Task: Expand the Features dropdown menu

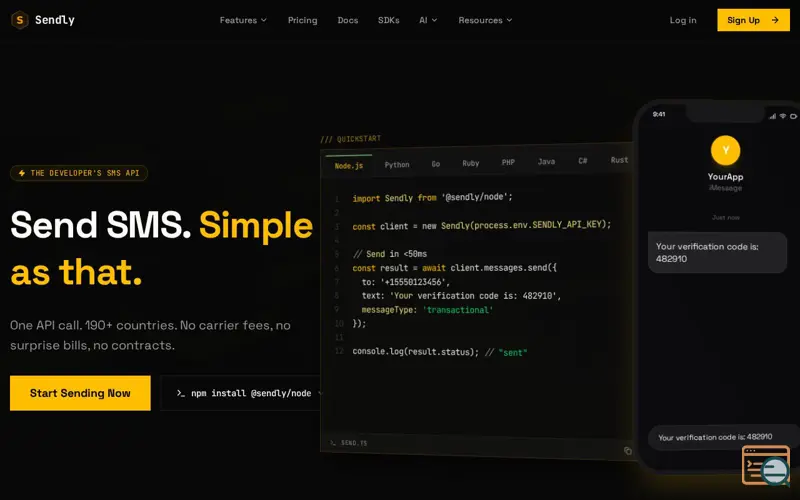Action: point(243,20)
